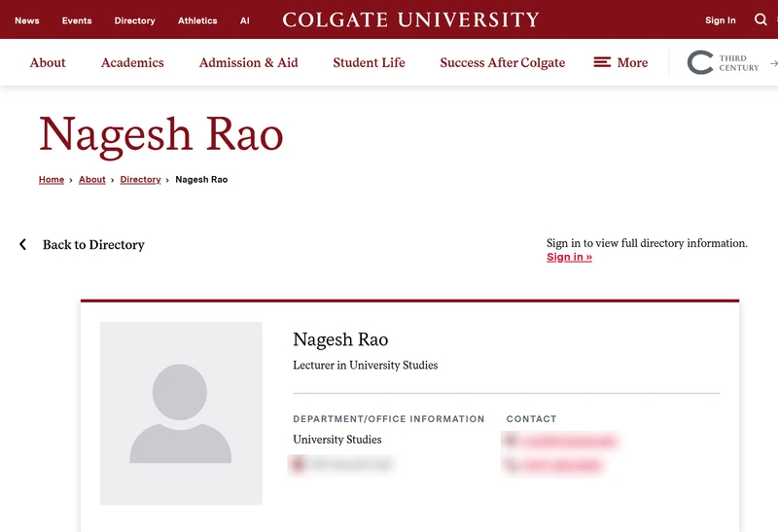Open the search magnifier icon
This screenshot has width=778, height=532.
point(760,19)
